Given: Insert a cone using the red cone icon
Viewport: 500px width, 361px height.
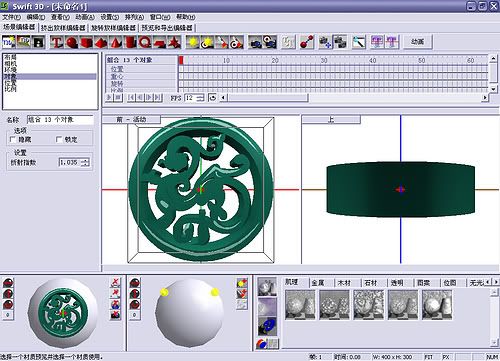Looking at the screenshot, I should (115, 42).
